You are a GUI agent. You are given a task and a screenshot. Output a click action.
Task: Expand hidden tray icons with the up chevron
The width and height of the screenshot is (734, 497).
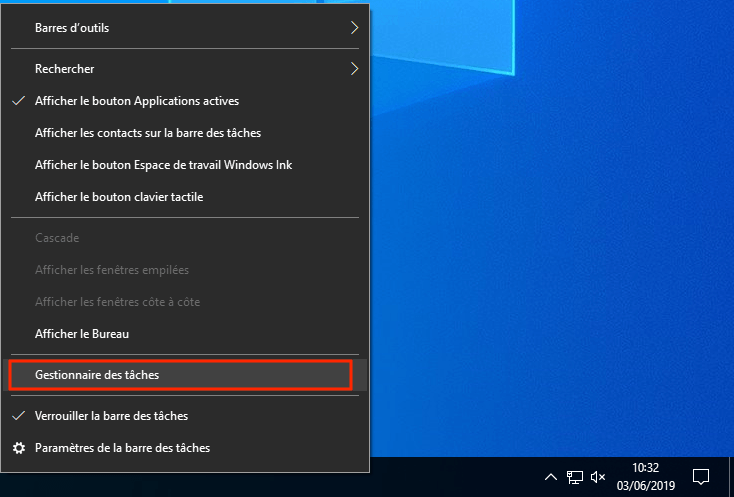tap(551, 477)
